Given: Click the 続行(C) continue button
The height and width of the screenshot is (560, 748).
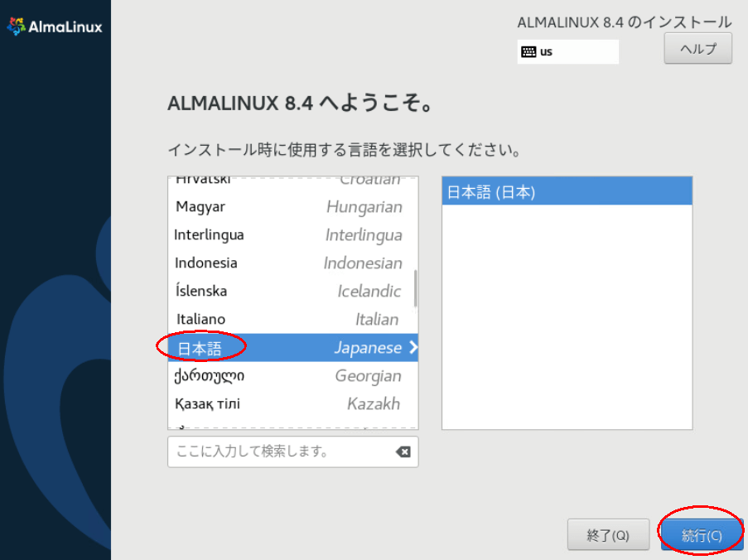Looking at the screenshot, I should (x=702, y=535).
